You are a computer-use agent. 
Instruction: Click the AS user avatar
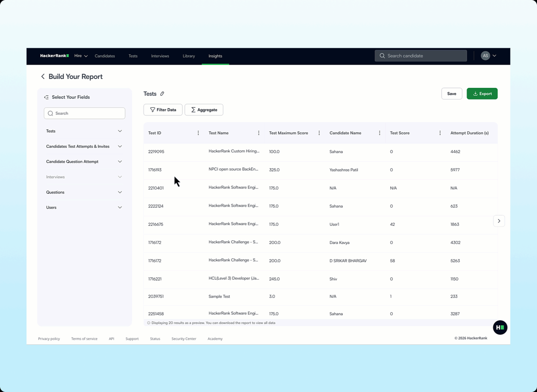(485, 56)
